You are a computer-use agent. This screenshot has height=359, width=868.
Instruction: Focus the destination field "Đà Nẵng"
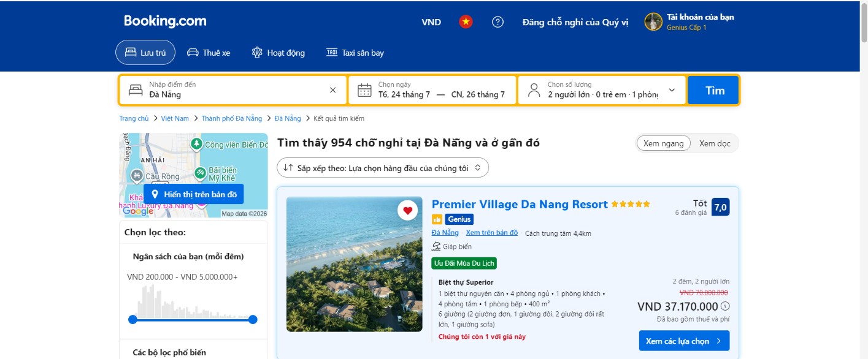click(x=233, y=90)
